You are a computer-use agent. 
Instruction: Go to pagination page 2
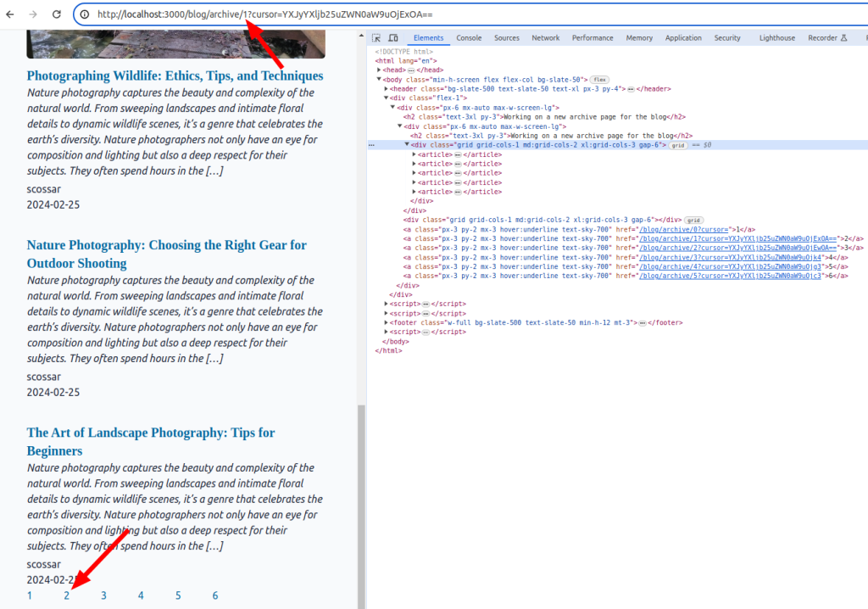tap(66, 595)
